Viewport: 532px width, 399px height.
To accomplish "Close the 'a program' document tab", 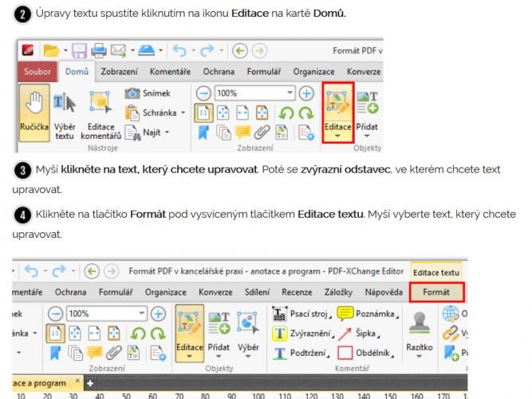I will click(x=77, y=381).
